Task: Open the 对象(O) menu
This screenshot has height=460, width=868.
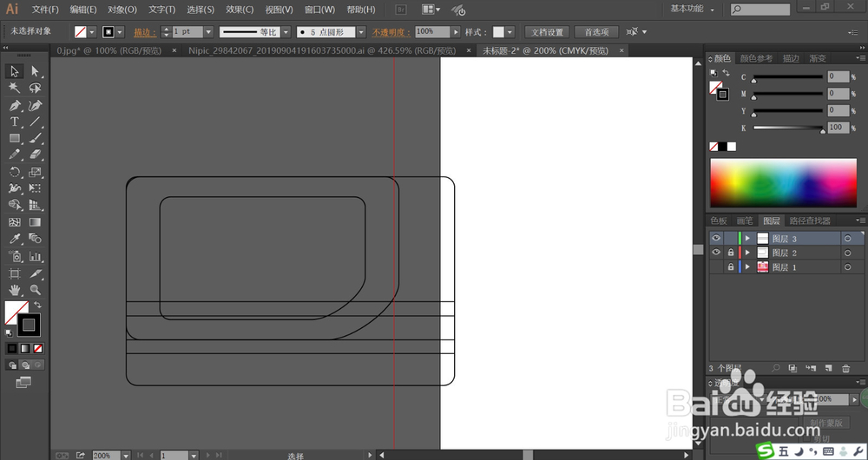Action: (x=122, y=10)
